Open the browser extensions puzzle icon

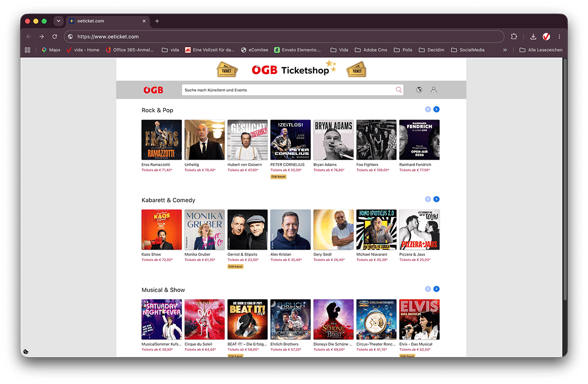tap(514, 37)
